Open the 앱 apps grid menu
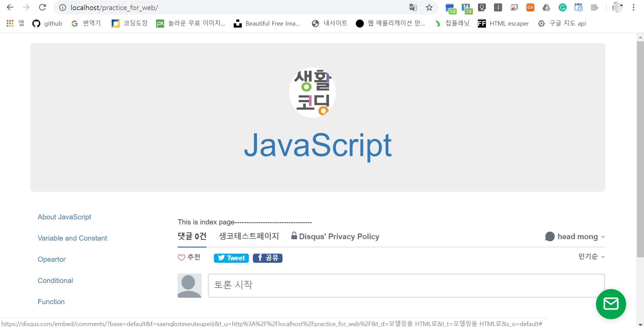This screenshot has width=644, height=327. (10, 23)
